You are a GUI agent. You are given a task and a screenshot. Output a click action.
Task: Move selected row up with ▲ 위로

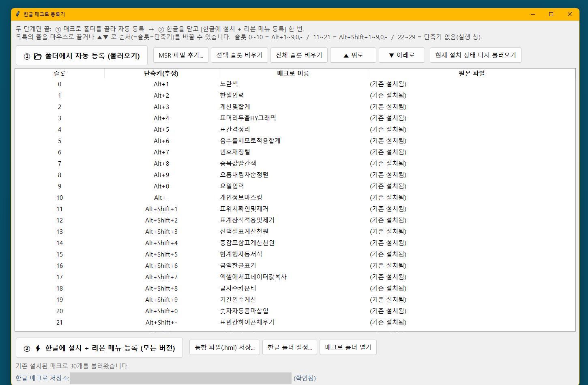(353, 55)
